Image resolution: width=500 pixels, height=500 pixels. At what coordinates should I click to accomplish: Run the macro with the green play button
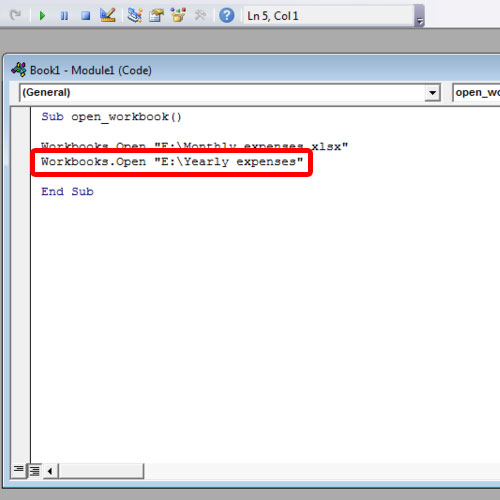point(42,16)
